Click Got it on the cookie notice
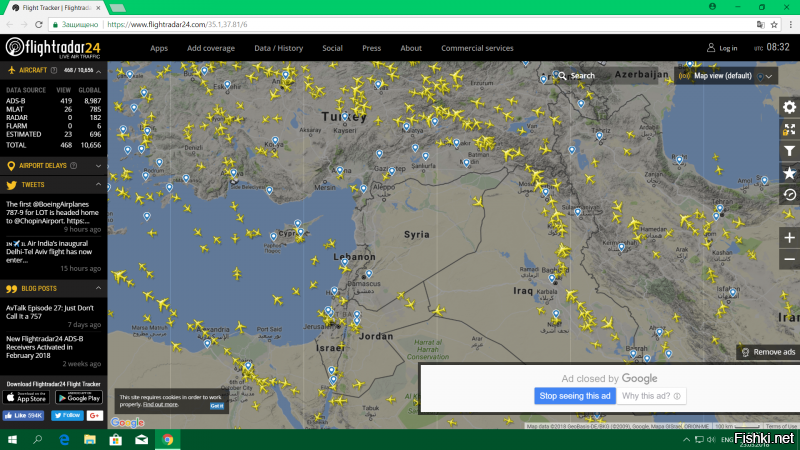The height and width of the screenshot is (450, 800). point(217,406)
